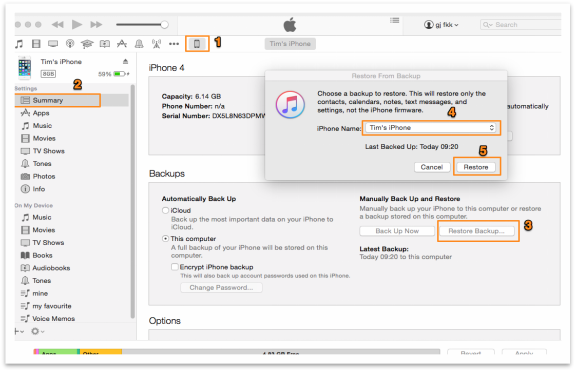Open the Up Next list icon

(x=395, y=20)
